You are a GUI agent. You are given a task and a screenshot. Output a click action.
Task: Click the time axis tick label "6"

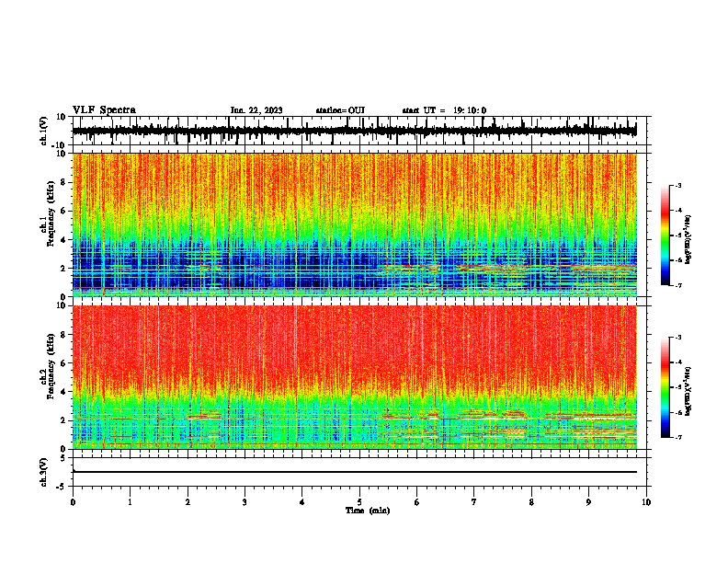(x=417, y=502)
